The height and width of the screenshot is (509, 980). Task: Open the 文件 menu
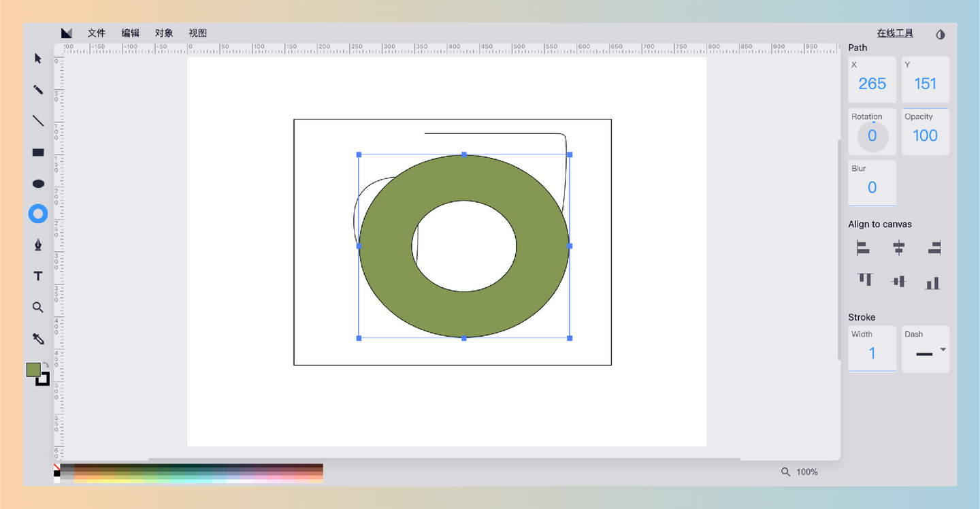[97, 33]
